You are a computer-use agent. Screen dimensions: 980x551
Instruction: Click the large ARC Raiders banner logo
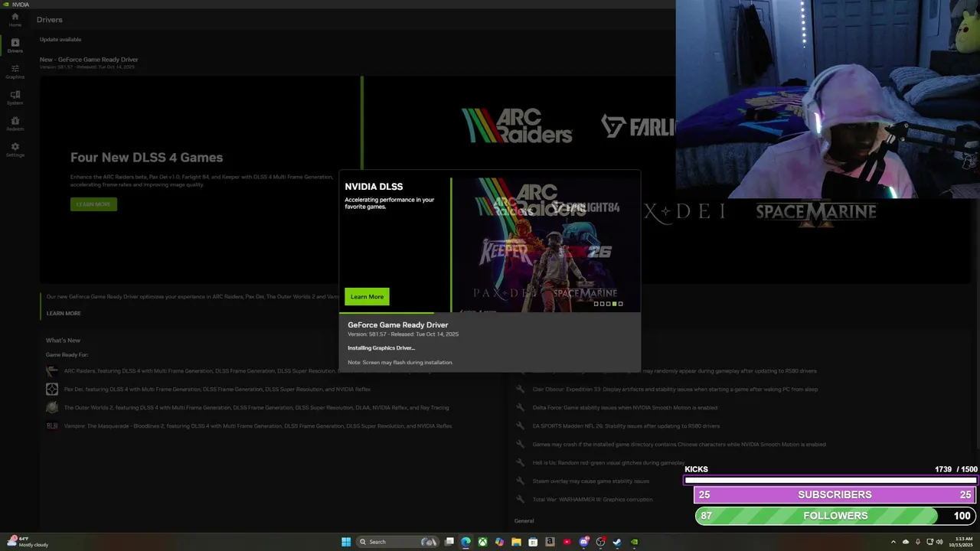click(517, 126)
